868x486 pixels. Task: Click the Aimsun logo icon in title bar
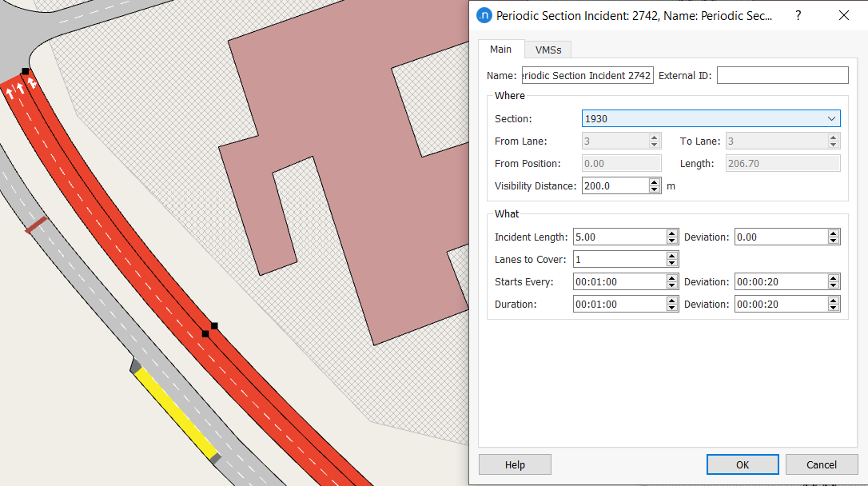(x=484, y=15)
